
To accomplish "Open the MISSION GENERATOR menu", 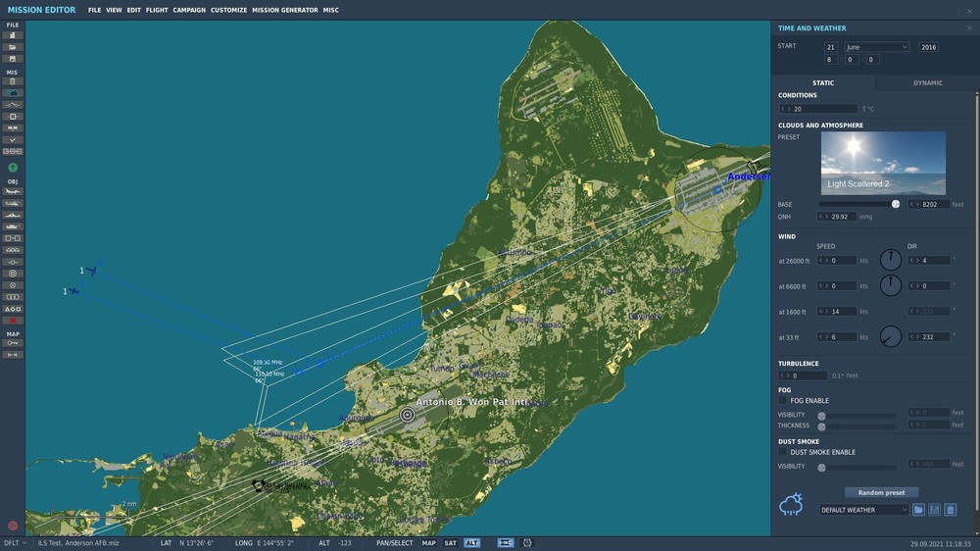I will pos(285,10).
